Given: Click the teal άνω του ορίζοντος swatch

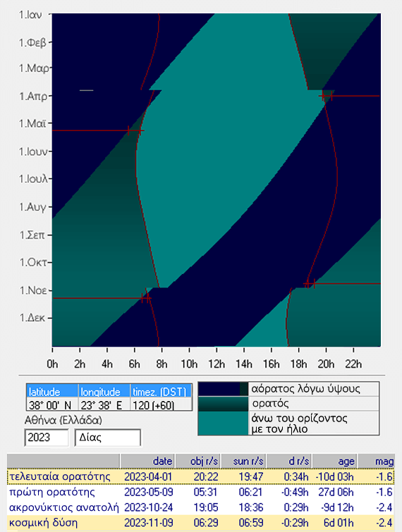Looking at the screenshot, I should [224, 423].
